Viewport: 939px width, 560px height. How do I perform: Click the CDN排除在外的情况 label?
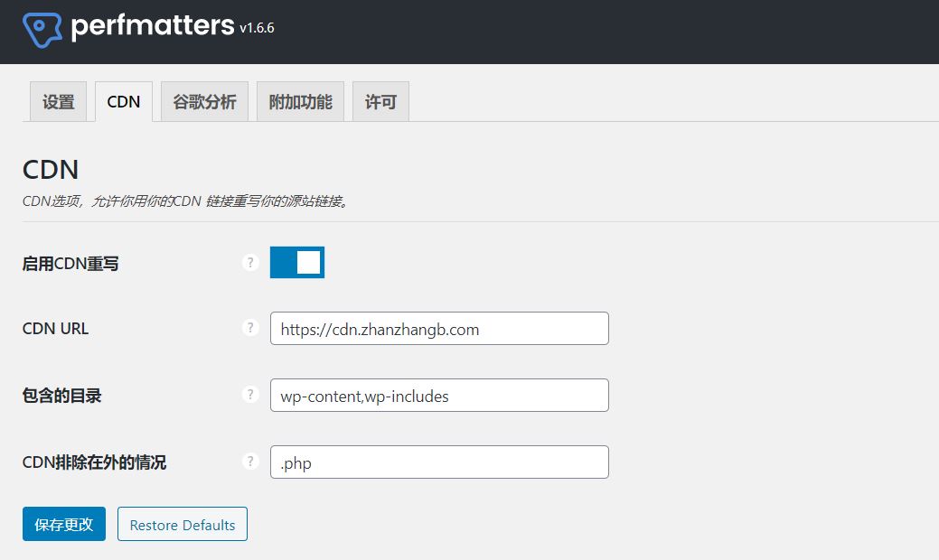[94, 462]
